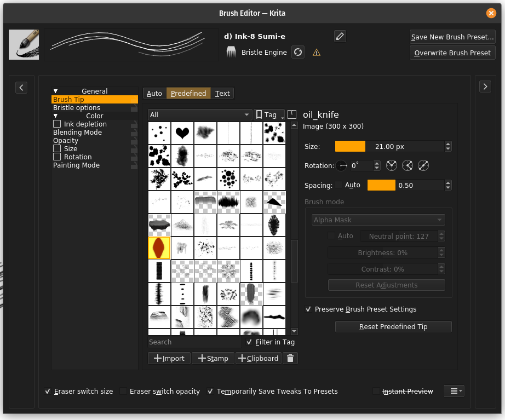Open the Tag dropdown button

[x=269, y=114]
